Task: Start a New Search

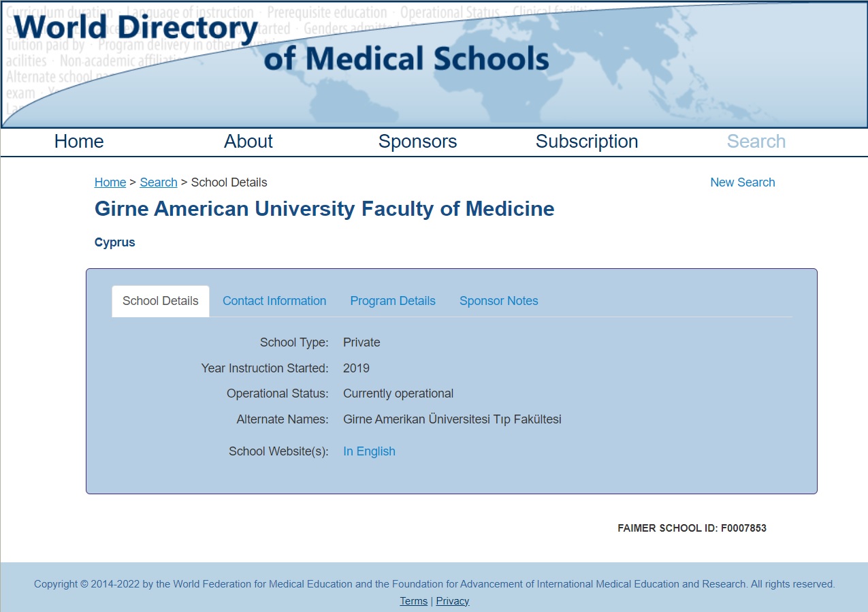Action: [743, 182]
